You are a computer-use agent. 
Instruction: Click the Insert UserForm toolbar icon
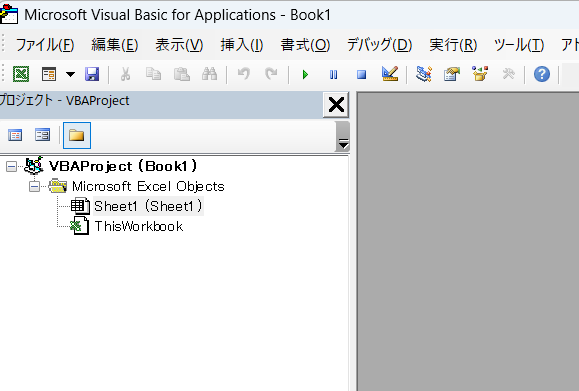[49, 74]
